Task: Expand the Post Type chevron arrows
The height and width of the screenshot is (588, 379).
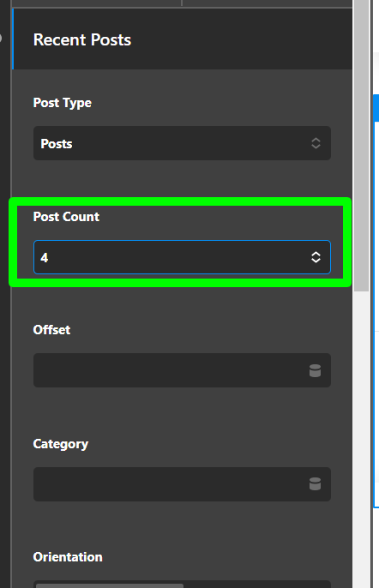Action: (316, 143)
